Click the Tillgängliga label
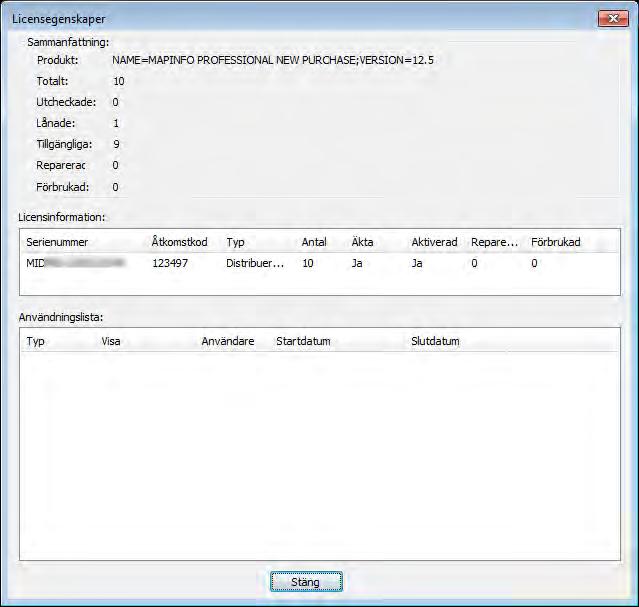The width and height of the screenshot is (639, 607). coord(64,144)
